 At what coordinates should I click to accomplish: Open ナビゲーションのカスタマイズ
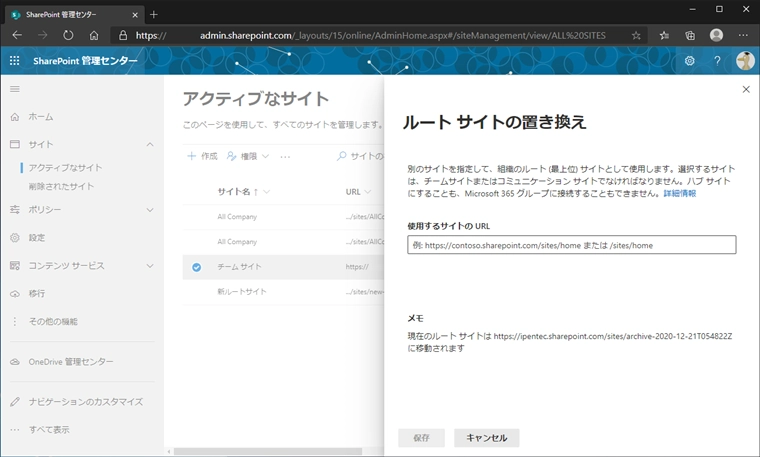pos(85,402)
